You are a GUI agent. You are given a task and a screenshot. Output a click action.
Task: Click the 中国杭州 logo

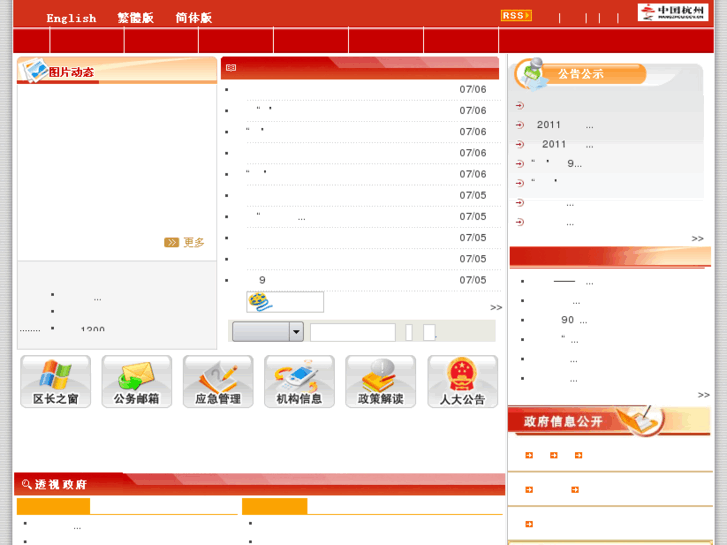coord(673,12)
